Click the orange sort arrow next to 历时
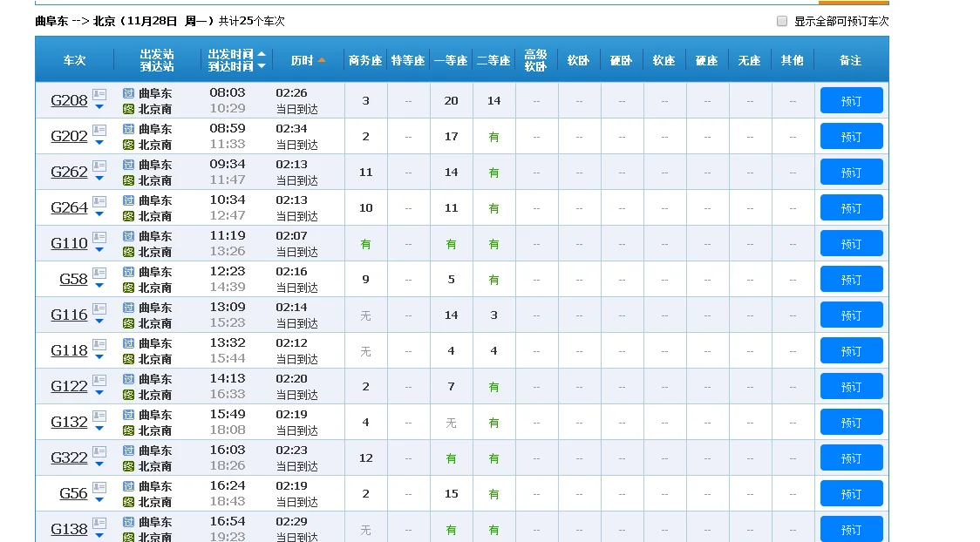 coord(322,60)
